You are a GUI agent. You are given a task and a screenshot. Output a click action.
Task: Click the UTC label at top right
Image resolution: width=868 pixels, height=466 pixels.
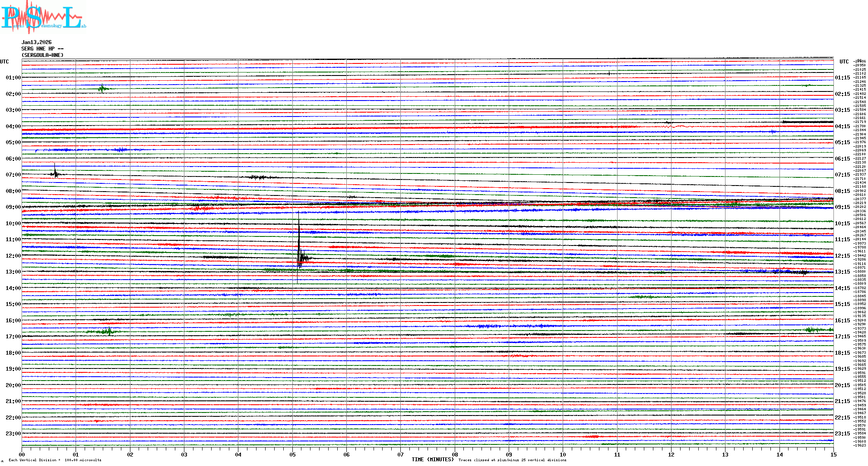(844, 62)
